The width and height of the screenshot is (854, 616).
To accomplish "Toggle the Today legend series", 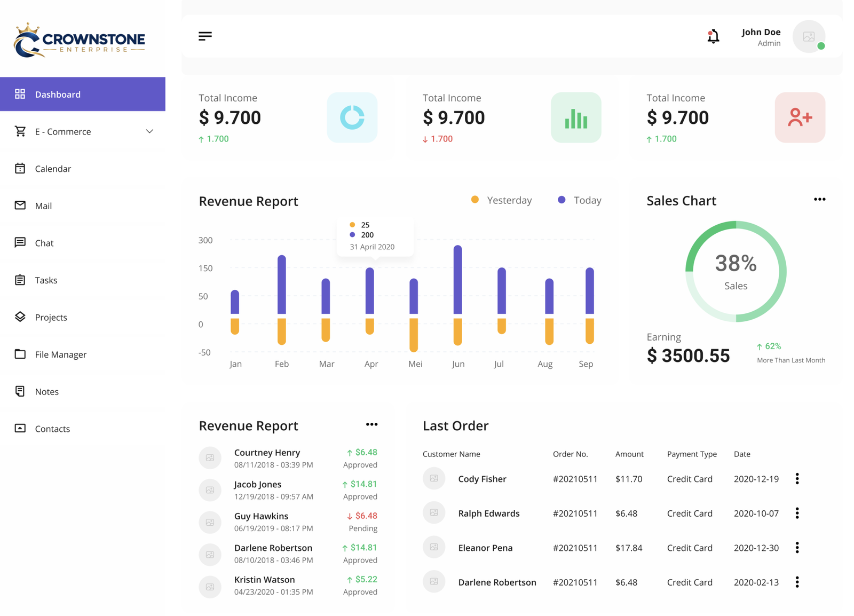I will 580,200.
